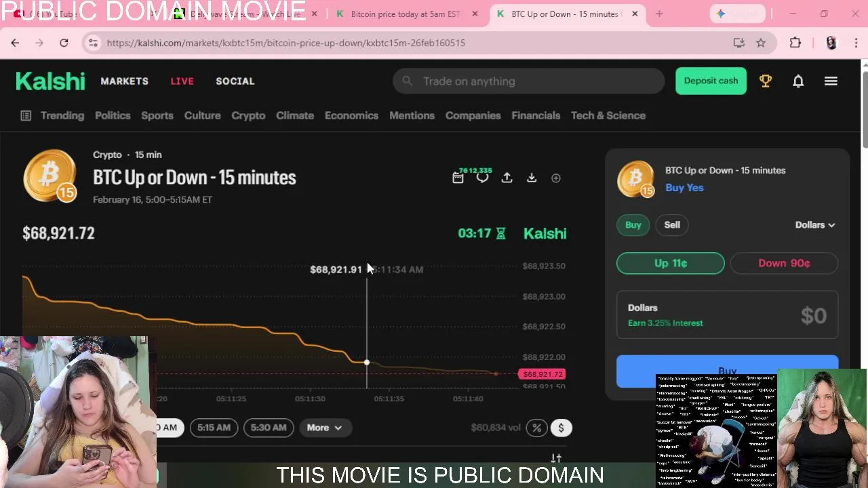Image resolution: width=868 pixels, height=488 pixels.
Task: Switch the chart to percent mode
Action: (x=536, y=428)
